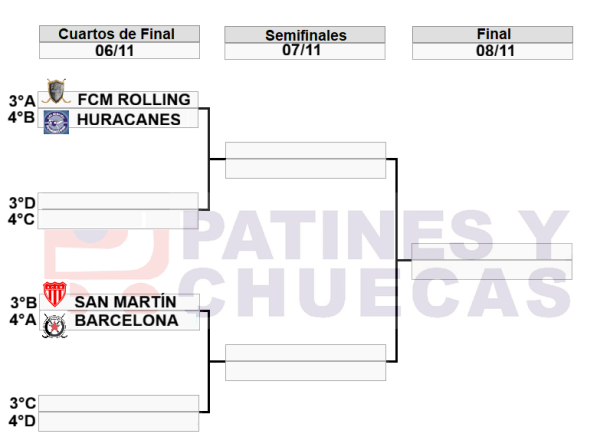Click the empty 4°D team slot
Viewport: 600px width, 447px height.
[119, 421]
